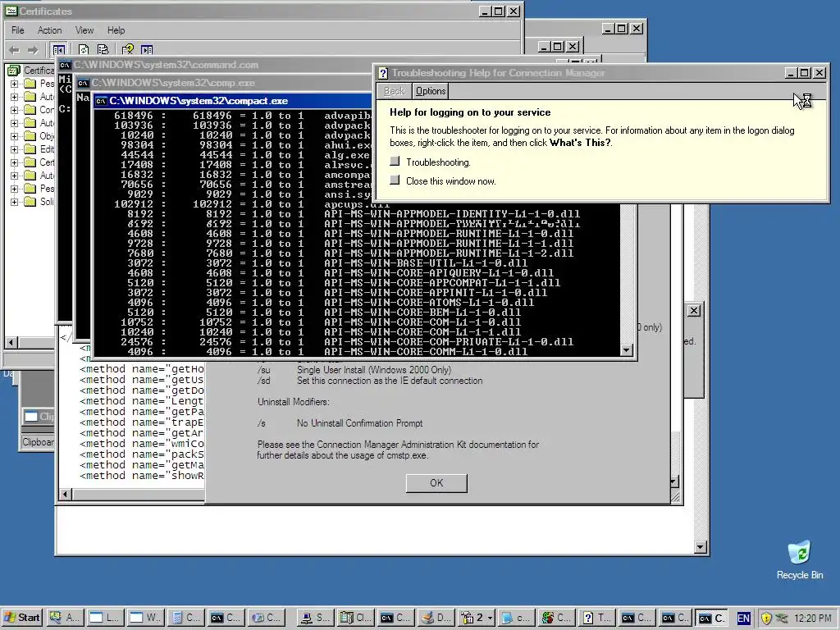The width and height of the screenshot is (840, 630).
Task: Click Refresh icon in Certificates toolbar
Action: point(84,50)
